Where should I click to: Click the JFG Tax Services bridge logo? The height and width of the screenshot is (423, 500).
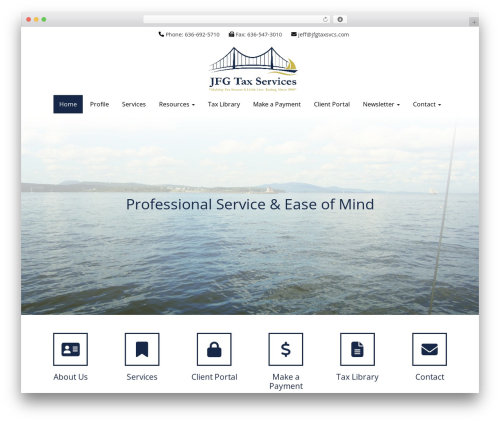253,69
